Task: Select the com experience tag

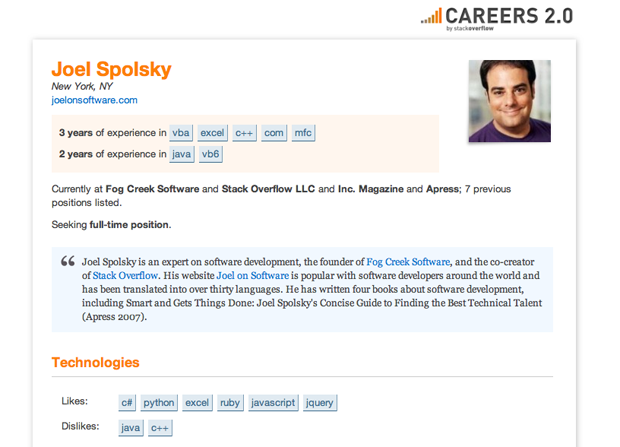Action: point(274,133)
